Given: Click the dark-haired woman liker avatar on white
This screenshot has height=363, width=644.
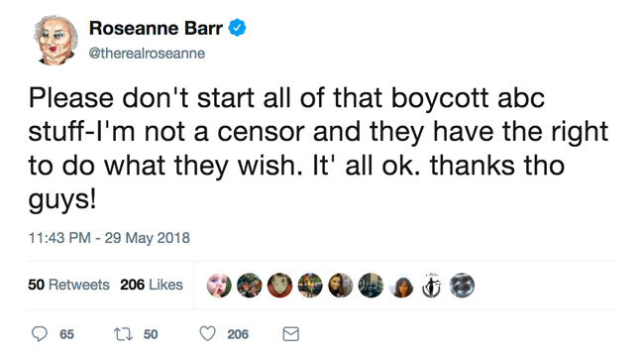Looking at the screenshot, I should 401,285.
